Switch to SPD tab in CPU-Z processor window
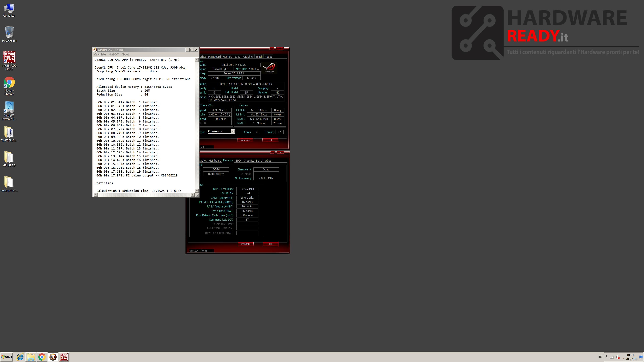This screenshot has width=644, height=362. pyautogui.click(x=237, y=57)
